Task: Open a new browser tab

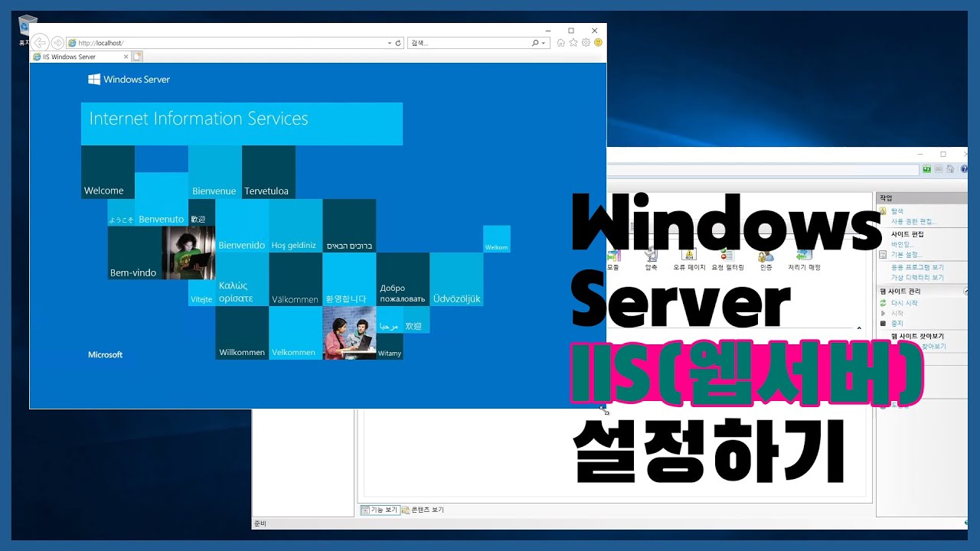Action: [x=138, y=57]
